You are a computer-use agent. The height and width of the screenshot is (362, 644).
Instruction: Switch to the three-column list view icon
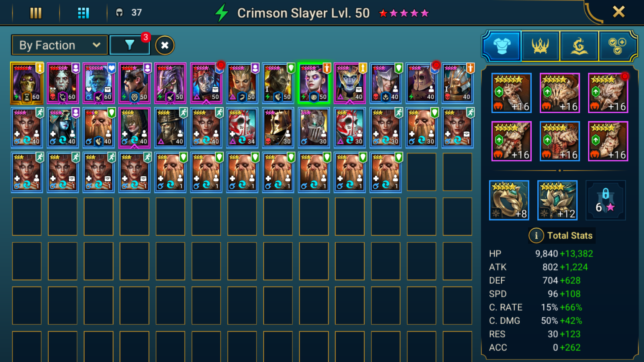coord(36,13)
